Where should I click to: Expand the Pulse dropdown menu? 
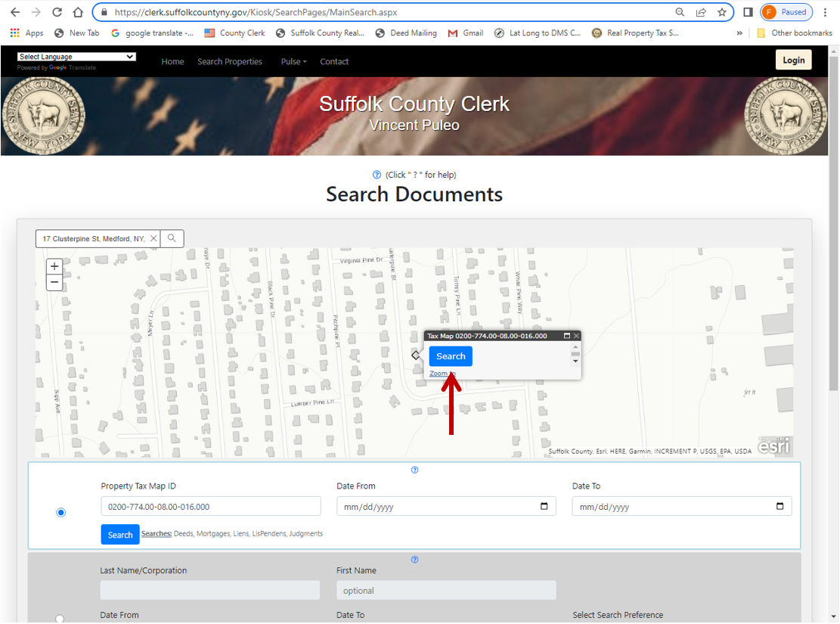point(293,62)
